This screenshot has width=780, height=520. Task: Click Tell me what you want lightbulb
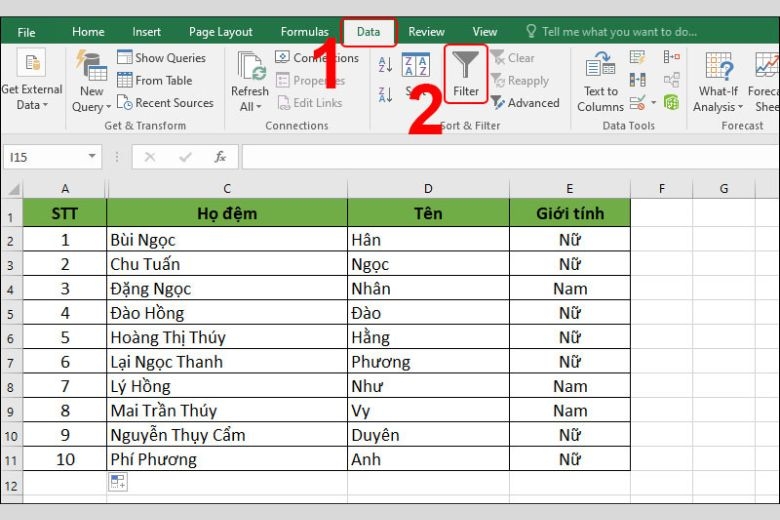tap(531, 31)
